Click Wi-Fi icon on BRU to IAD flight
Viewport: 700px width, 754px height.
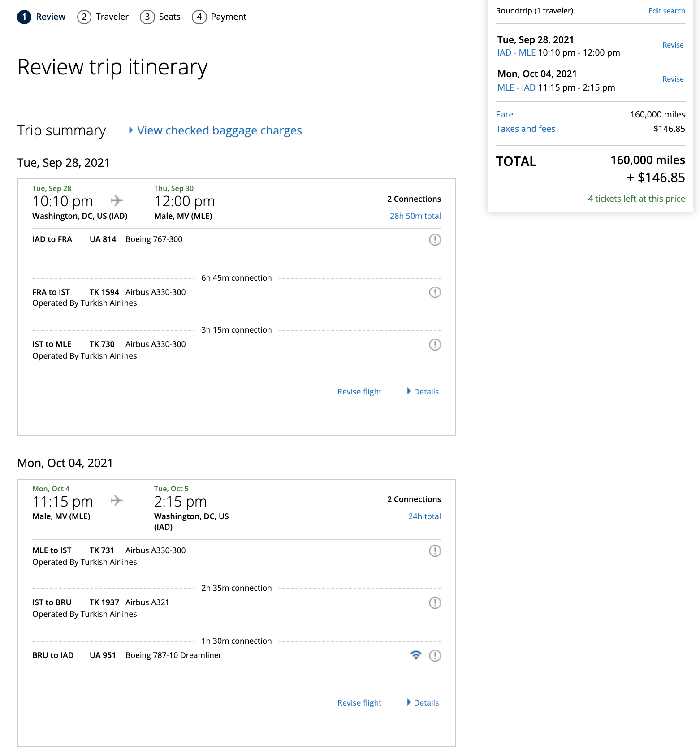click(x=416, y=655)
